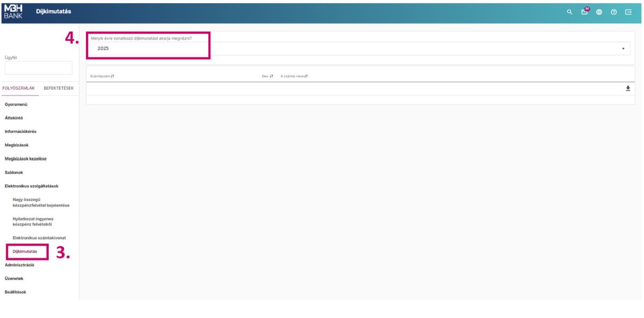Open the help question mark icon
Image resolution: width=644 pixels, height=318 pixels.
(x=613, y=12)
